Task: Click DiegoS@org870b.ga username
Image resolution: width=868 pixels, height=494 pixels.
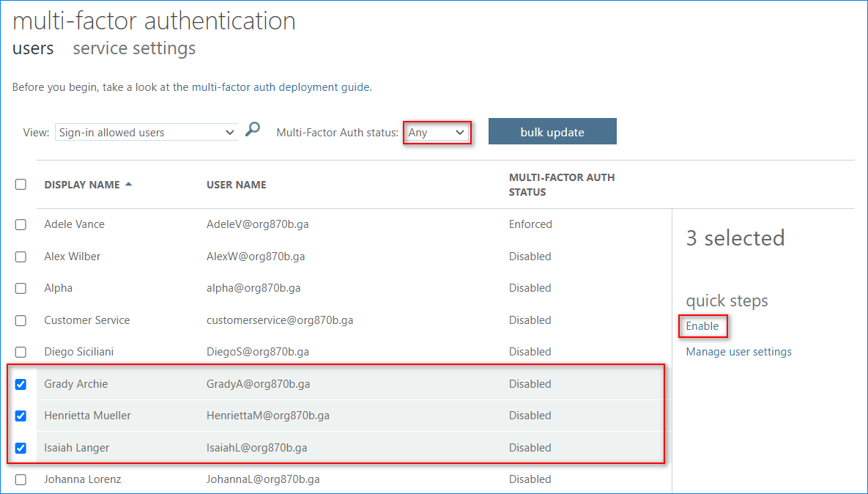Action: (257, 352)
